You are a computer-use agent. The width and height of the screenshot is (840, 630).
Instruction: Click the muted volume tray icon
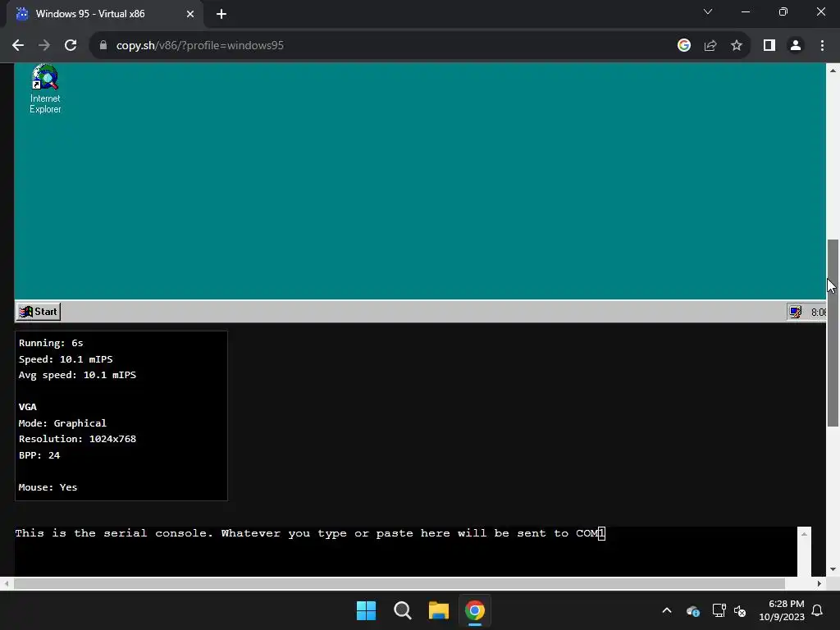pyautogui.click(x=740, y=610)
